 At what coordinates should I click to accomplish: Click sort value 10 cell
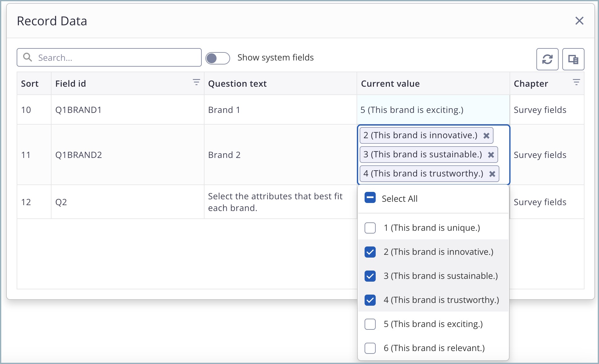[34, 110]
